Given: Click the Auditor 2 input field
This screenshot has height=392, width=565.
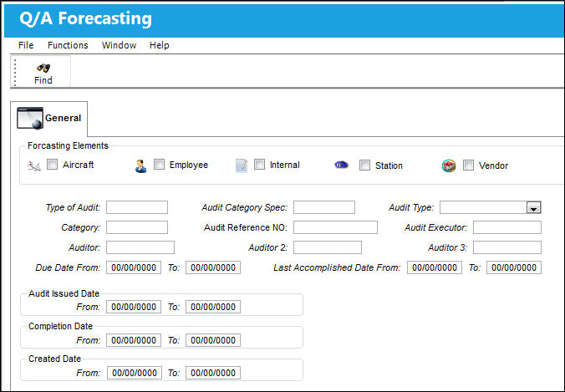Looking at the screenshot, I should pyautogui.click(x=328, y=247).
